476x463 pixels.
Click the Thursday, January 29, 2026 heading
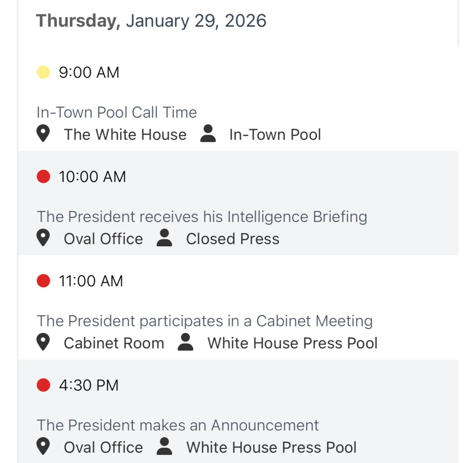point(151,21)
